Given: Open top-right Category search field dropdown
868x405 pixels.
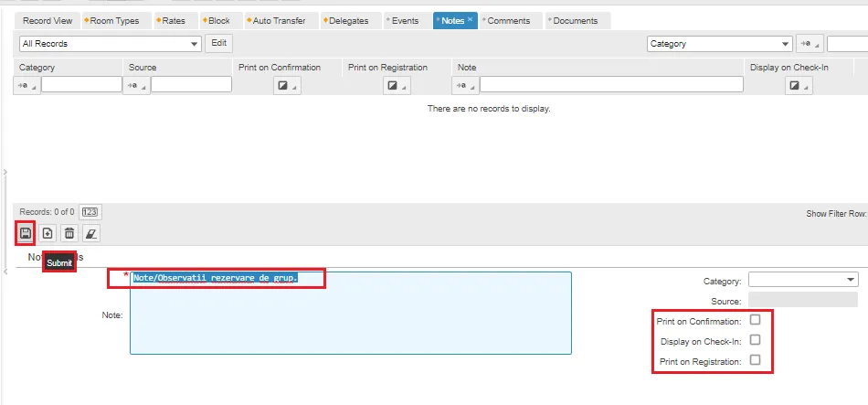Looking at the screenshot, I should click(x=720, y=44).
